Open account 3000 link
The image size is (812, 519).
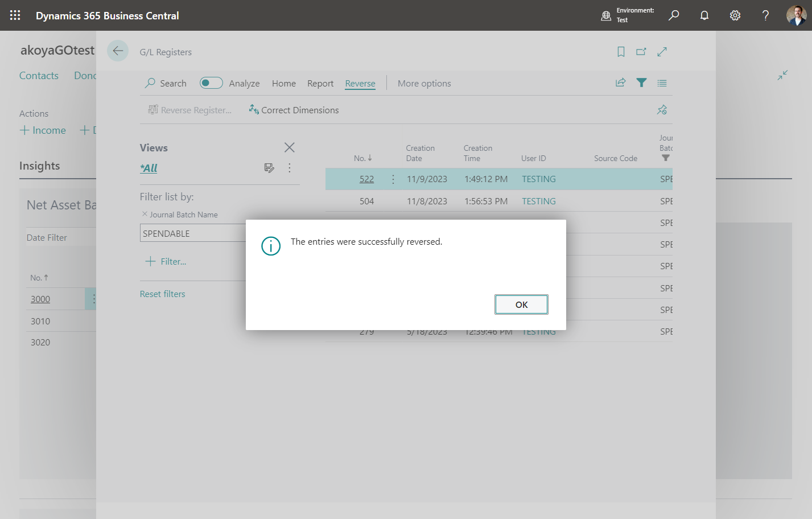40,299
